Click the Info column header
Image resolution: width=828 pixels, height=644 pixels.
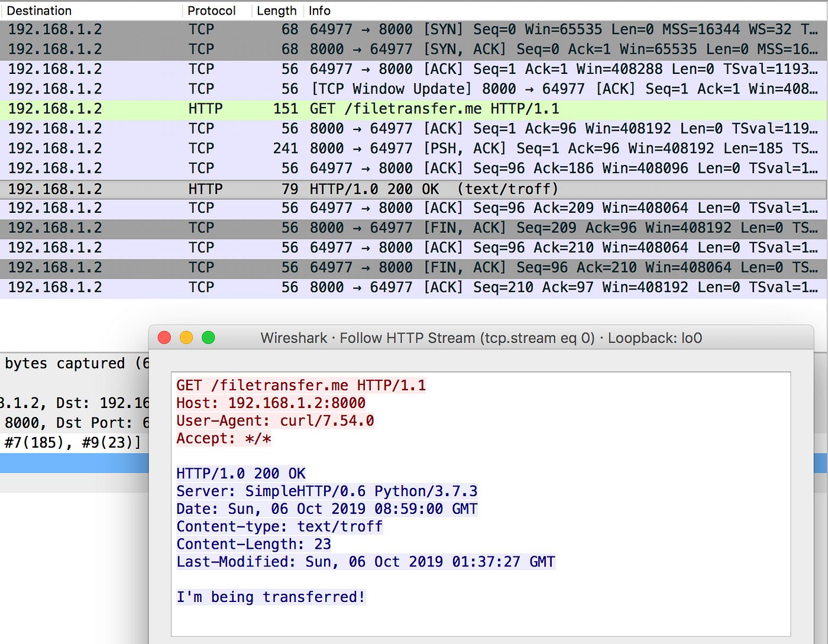tap(565, 11)
